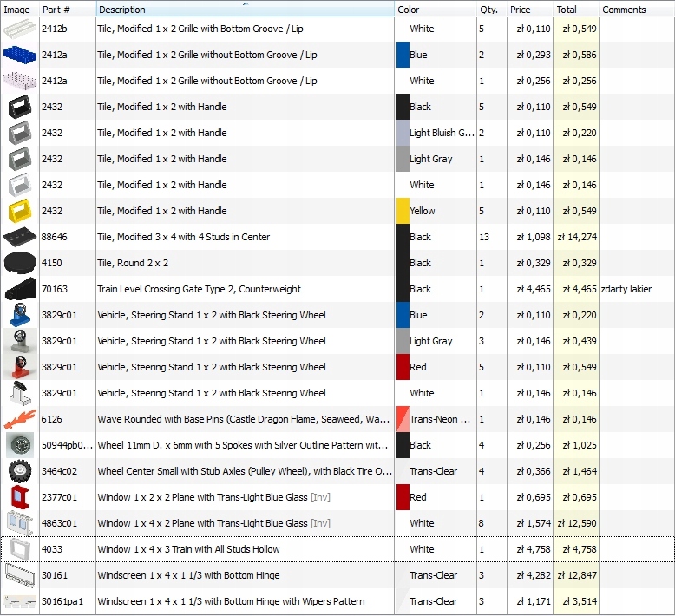The image size is (675, 616).
Task: Select the yellow tile with handle image
Action: pyautogui.click(x=19, y=211)
